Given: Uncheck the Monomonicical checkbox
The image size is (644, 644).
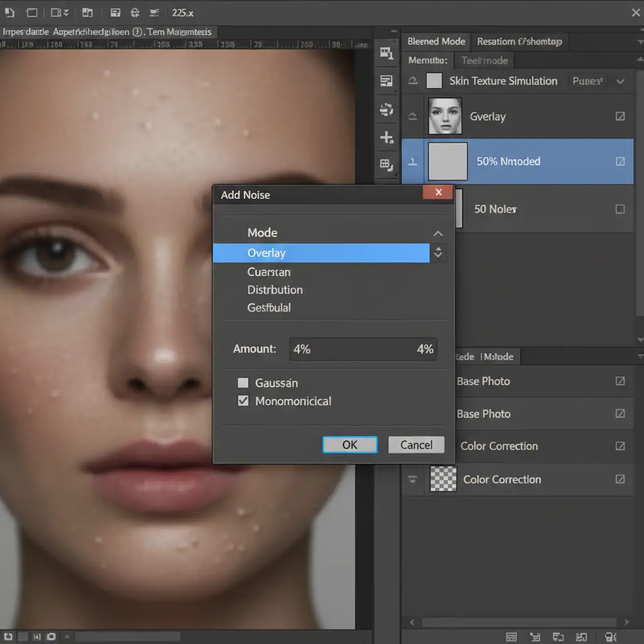Looking at the screenshot, I should click(243, 401).
